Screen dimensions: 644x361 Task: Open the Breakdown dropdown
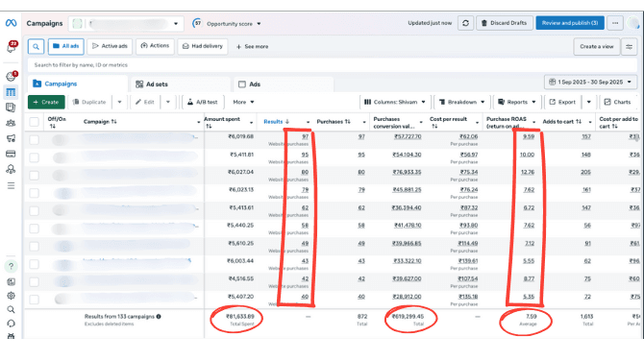pyautogui.click(x=461, y=102)
